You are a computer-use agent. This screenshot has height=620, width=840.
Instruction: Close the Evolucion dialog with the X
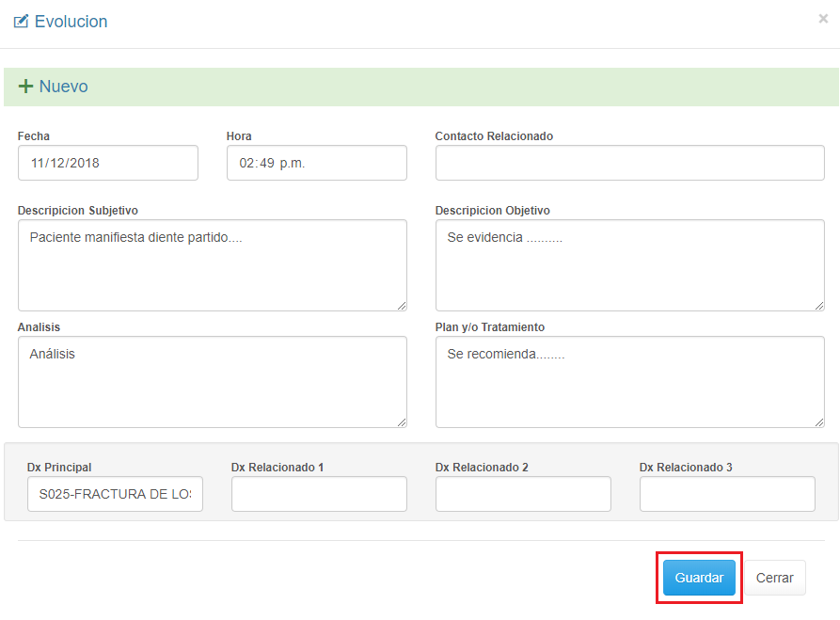[x=823, y=19]
